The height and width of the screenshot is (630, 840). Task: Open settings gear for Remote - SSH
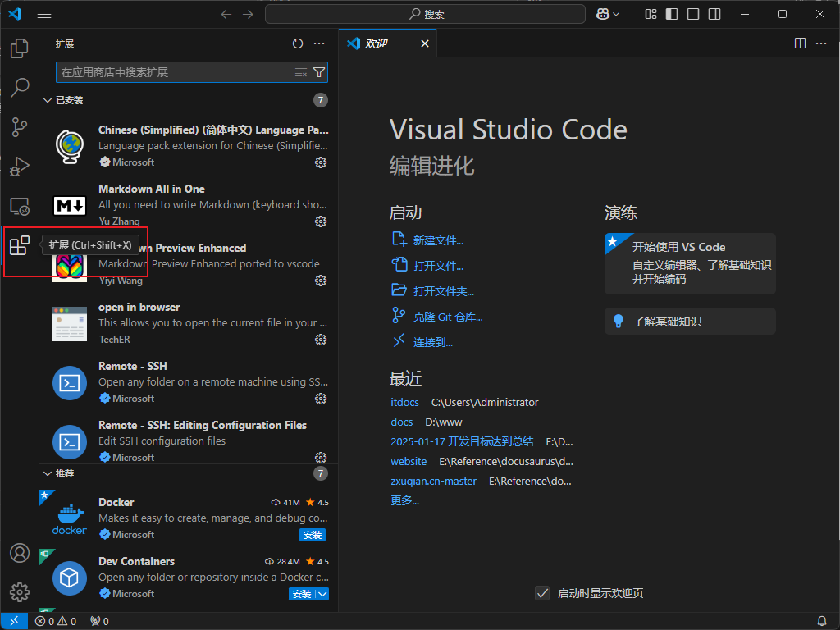click(x=321, y=399)
